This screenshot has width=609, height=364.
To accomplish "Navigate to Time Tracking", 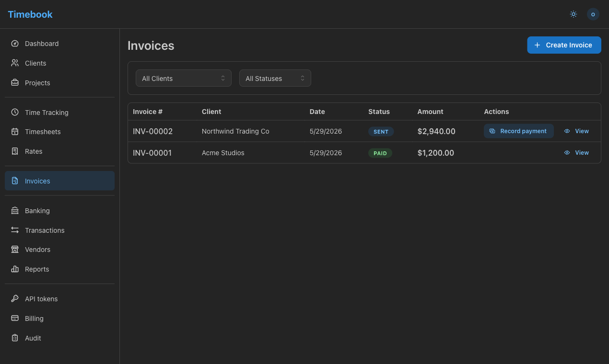I will (x=59, y=113).
